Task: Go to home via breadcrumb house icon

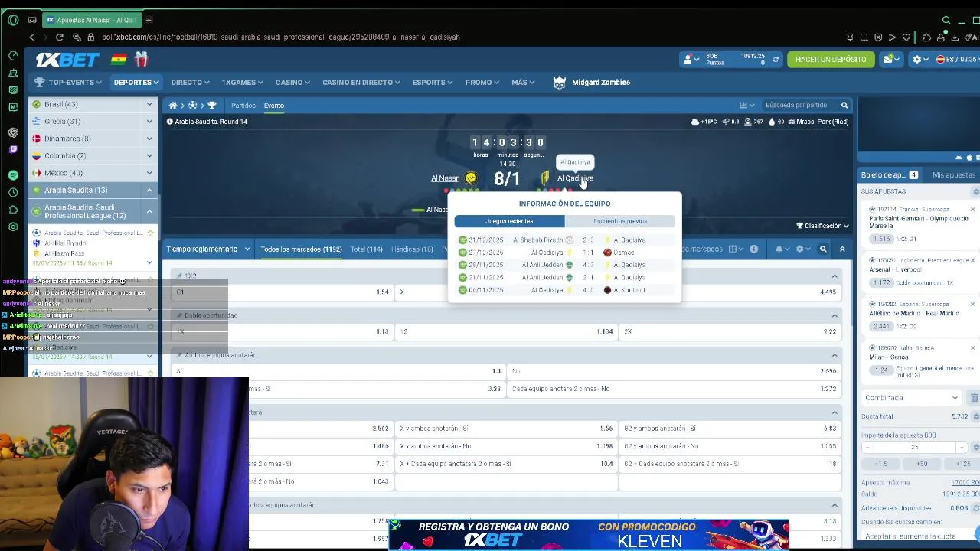Action: [x=173, y=105]
